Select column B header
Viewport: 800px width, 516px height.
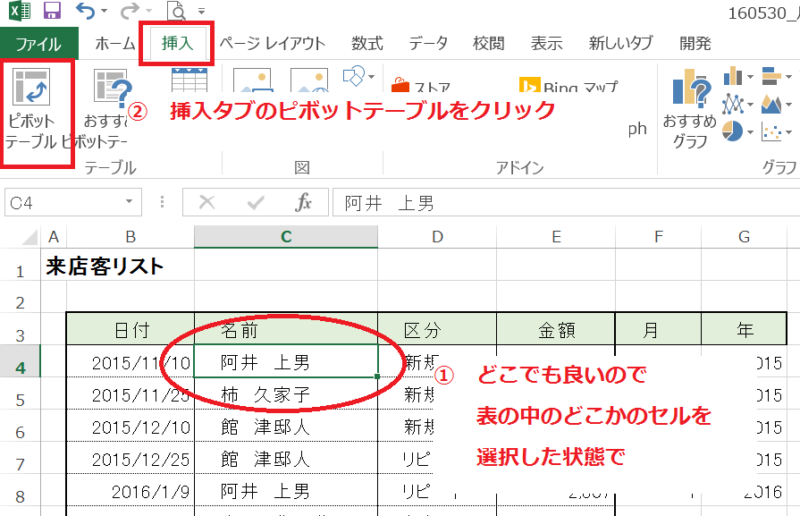131,237
